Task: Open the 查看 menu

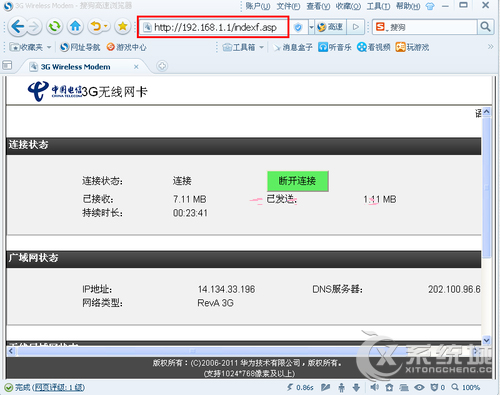Action: tap(318, 6)
